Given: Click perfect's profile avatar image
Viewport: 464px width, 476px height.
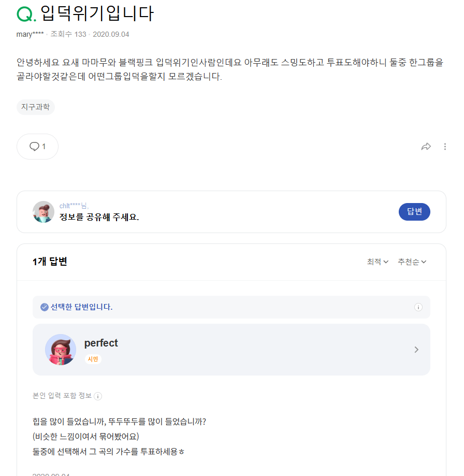Looking at the screenshot, I should pos(61,350).
